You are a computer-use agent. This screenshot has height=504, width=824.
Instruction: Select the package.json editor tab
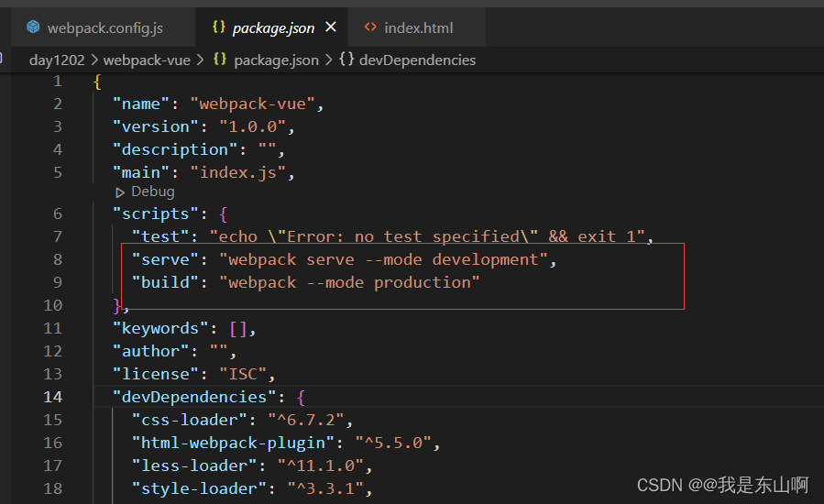pyautogui.click(x=272, y=27)
